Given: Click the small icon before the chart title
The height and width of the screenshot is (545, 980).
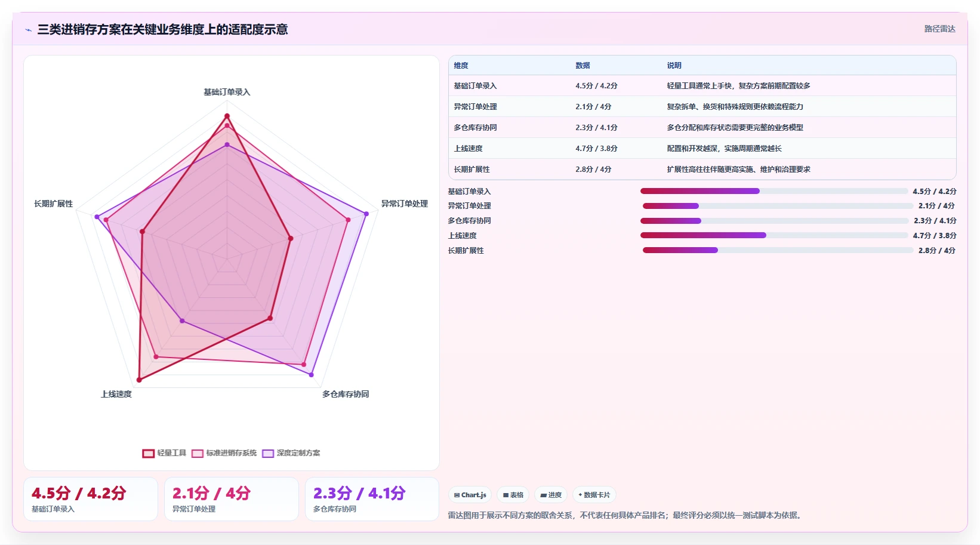Looking at the screenshot, I should [x=28, y=30].
